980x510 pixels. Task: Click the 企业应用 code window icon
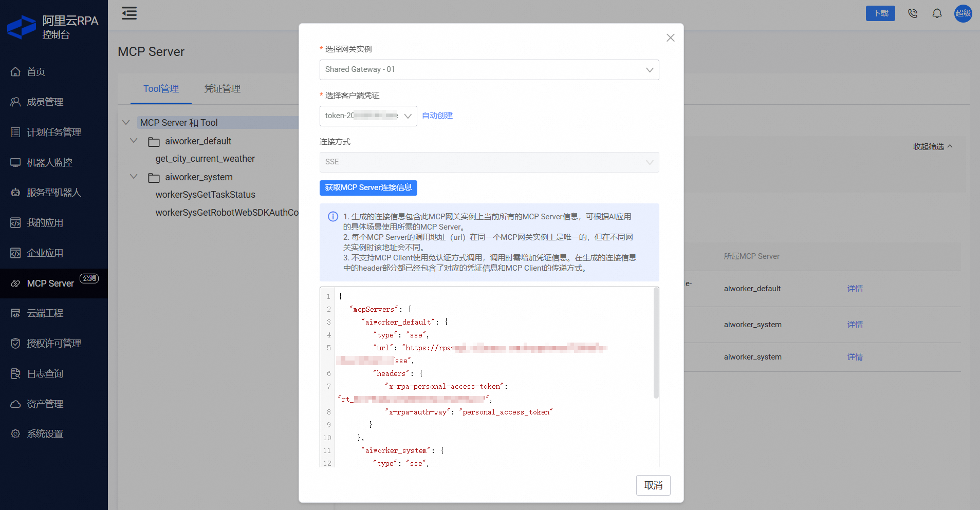(x=15, y=253)
